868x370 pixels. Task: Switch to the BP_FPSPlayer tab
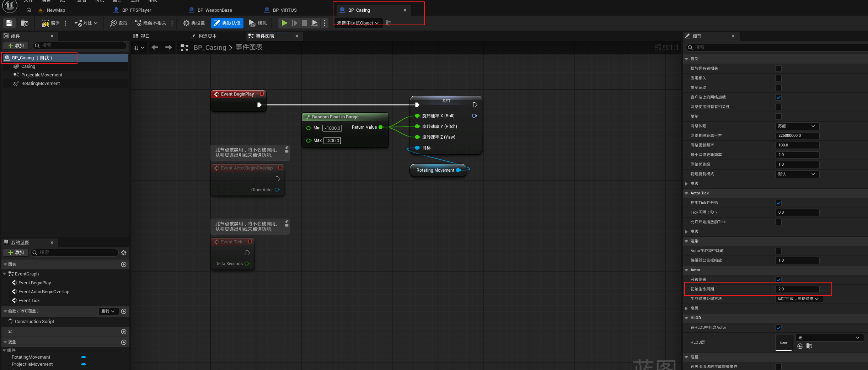(136, 10)
